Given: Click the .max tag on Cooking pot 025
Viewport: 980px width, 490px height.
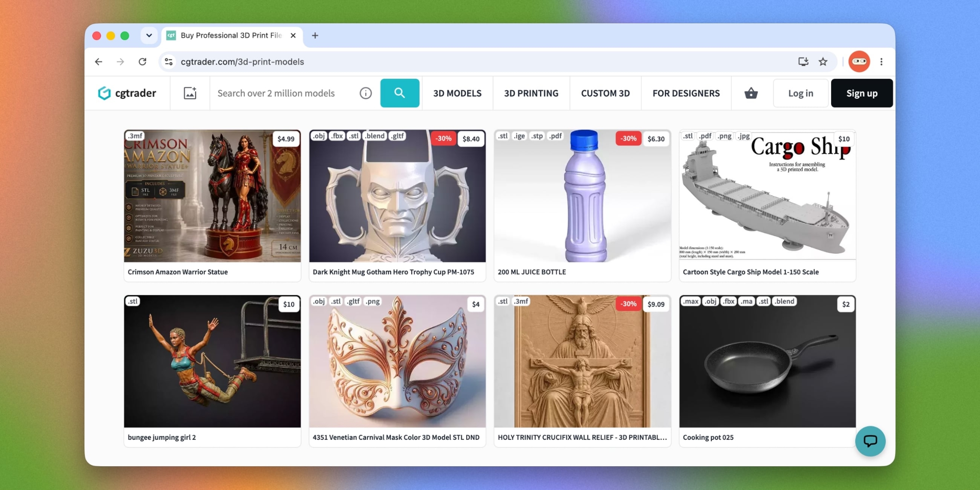Looking at the screenshot, I should pos(691,301).
